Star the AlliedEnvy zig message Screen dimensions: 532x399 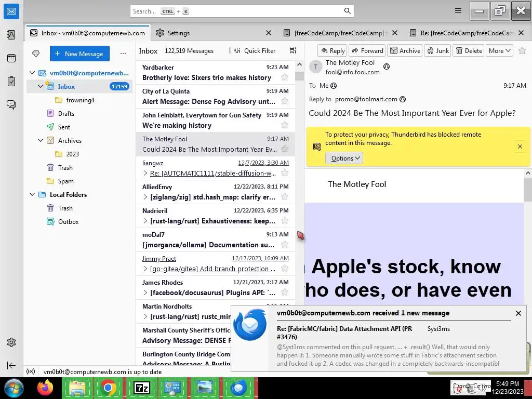285,197
